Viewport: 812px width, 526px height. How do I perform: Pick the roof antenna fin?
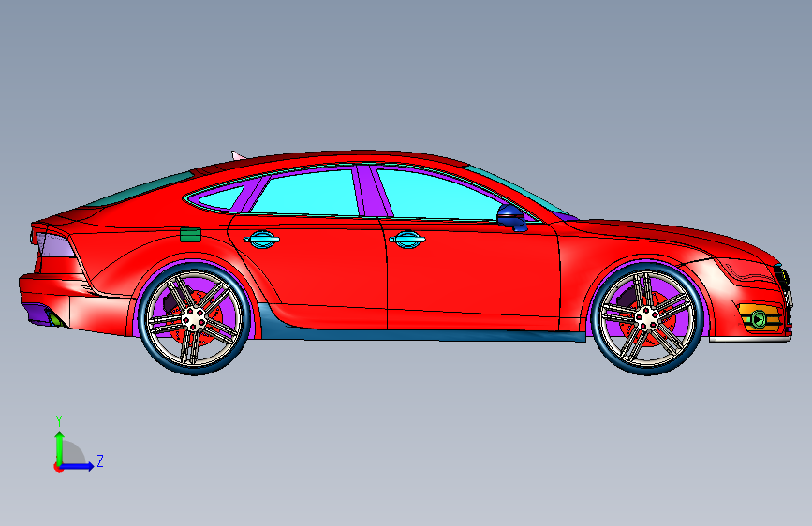click(238, 154)
